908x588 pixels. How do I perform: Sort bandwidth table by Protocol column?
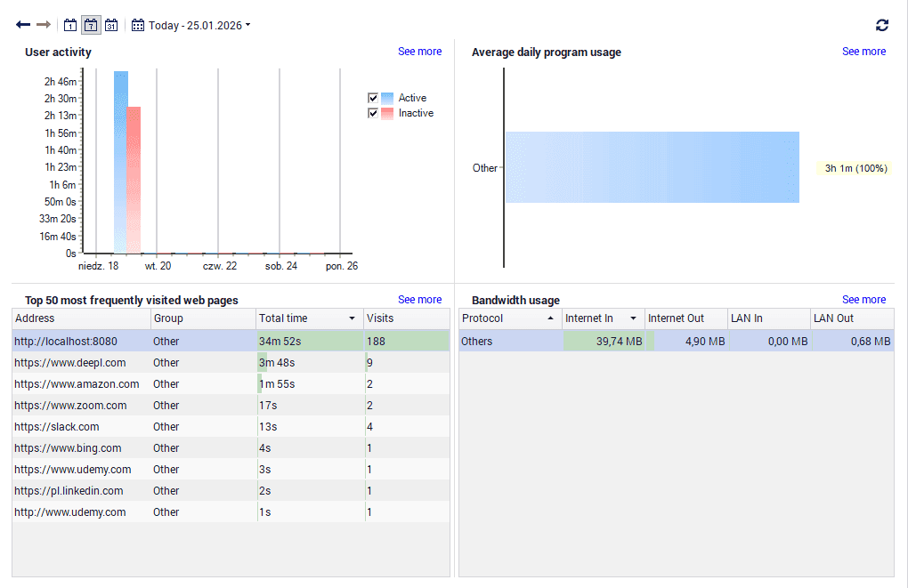coord(509,318)
